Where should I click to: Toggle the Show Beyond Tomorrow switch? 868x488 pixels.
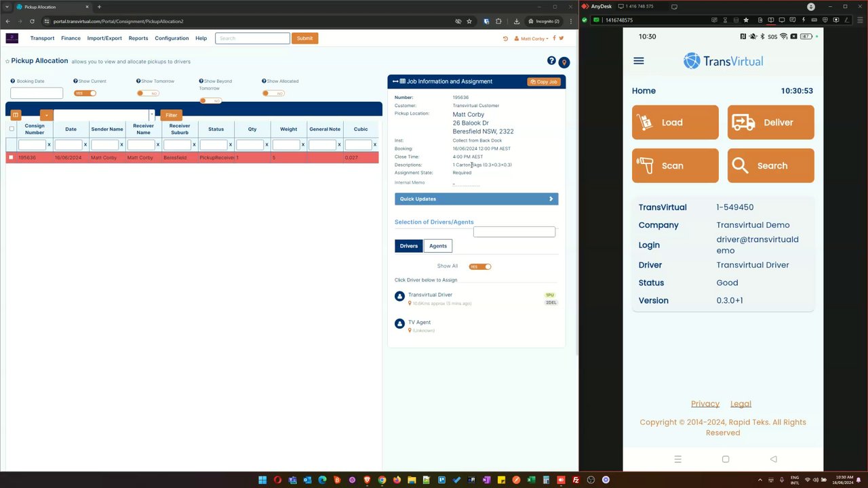[211, 100]
